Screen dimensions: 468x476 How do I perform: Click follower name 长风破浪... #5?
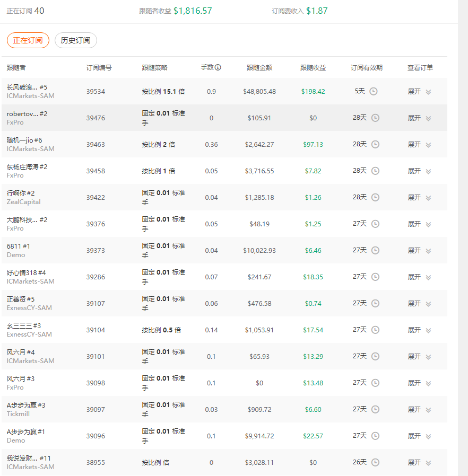tap(27, 87)
